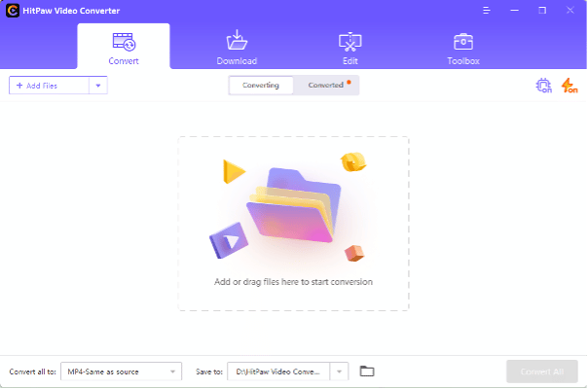Viewport: 588px width, 389px height.
Task: Open the output folder icon
Action: pos(367,371)
